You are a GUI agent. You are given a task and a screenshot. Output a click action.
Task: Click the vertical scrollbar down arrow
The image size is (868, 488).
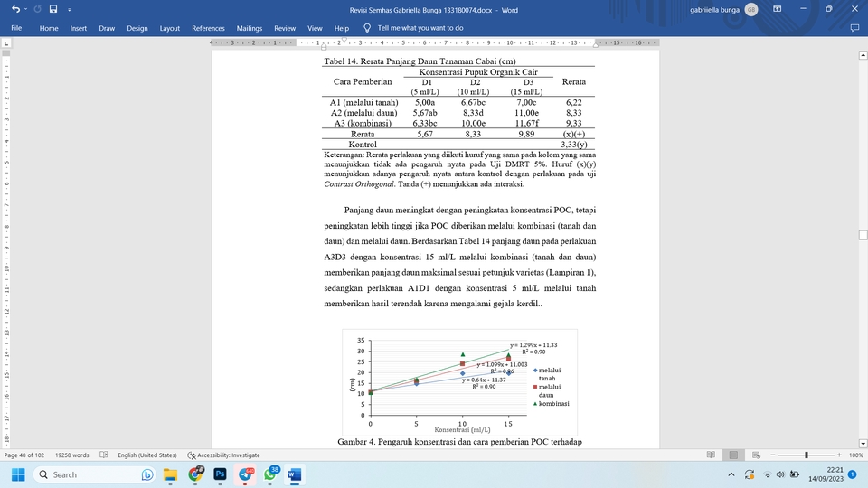[x=863, y=443]
